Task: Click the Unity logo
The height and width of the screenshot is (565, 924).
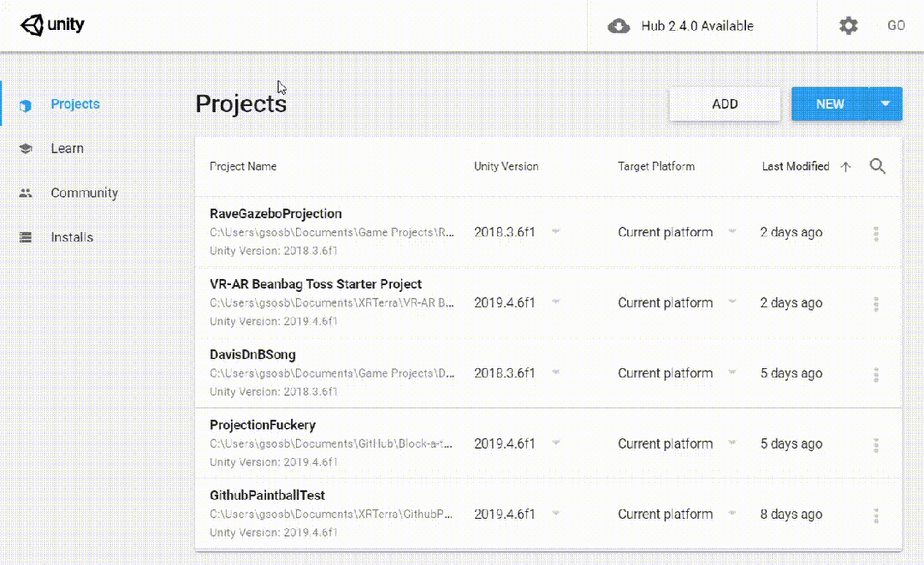Action: click(x=52, y=26)
